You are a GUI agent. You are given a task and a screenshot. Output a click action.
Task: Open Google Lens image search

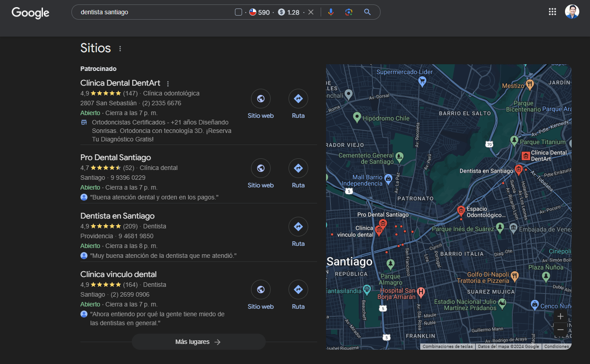pos(349,12)
